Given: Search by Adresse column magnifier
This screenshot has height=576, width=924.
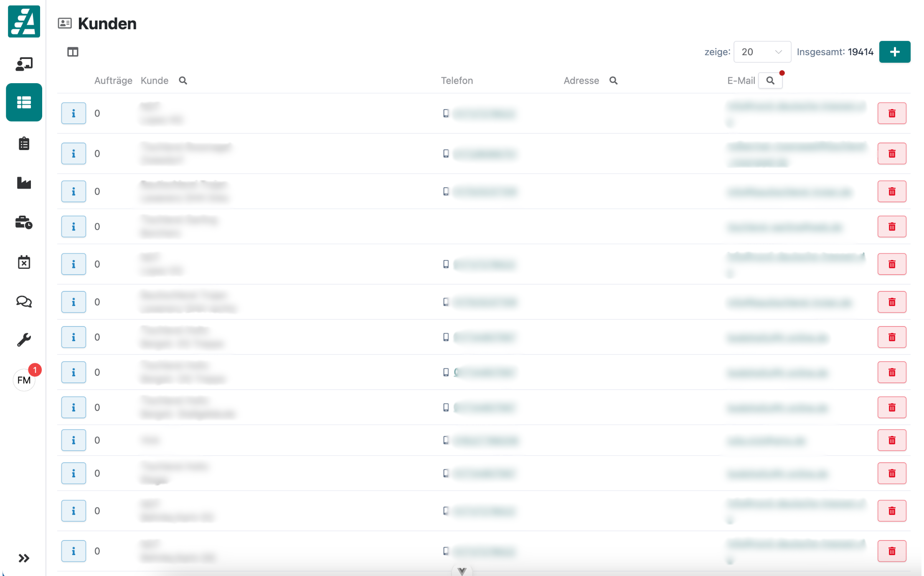Looking at the screenshot, I should click(x=613, y=80).
